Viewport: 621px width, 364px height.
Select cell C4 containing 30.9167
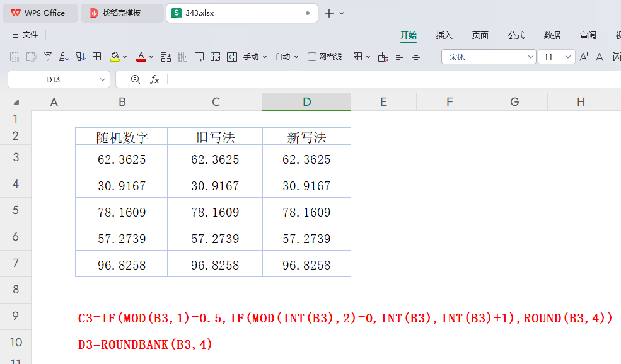click(215, 186)
